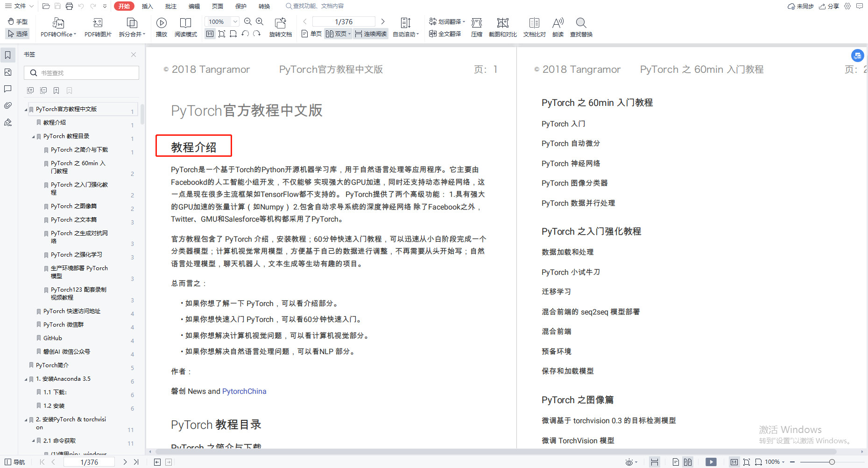Image resolution: width=868 pixels, height=468 pixels.
Task: Toggle 连续阅读 continuous reading
Action: (x=371, y=34)
